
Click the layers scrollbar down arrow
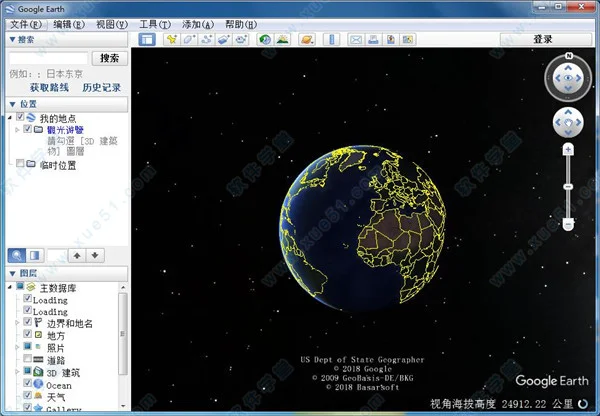click(123, 406)
